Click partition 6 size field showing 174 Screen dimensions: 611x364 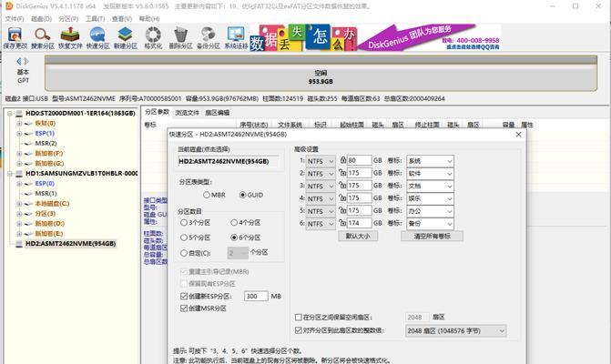359,223
